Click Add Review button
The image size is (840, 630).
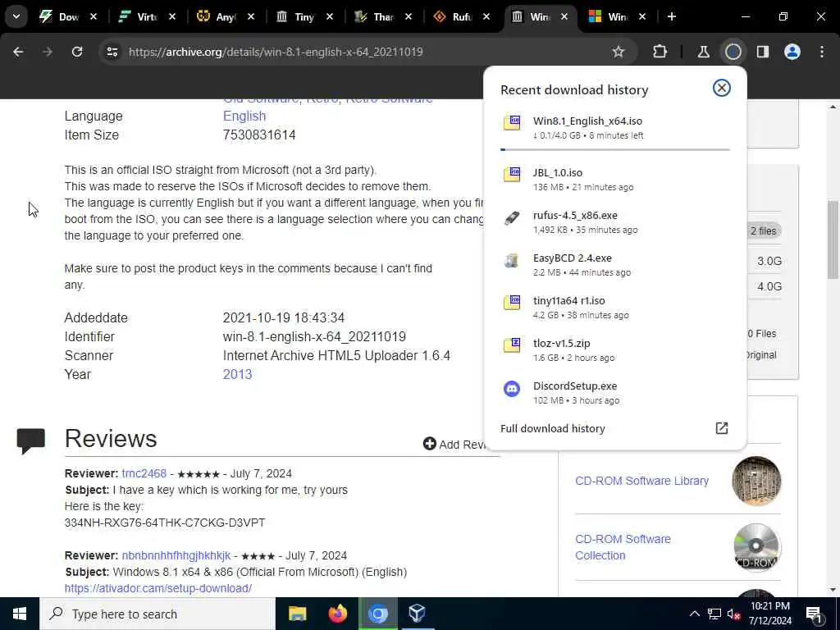454,444
